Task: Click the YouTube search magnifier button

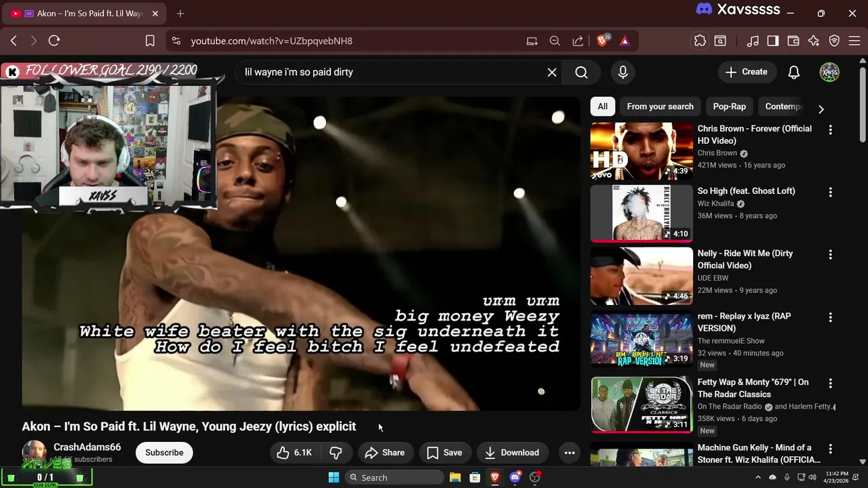Action: coord(581,72)
